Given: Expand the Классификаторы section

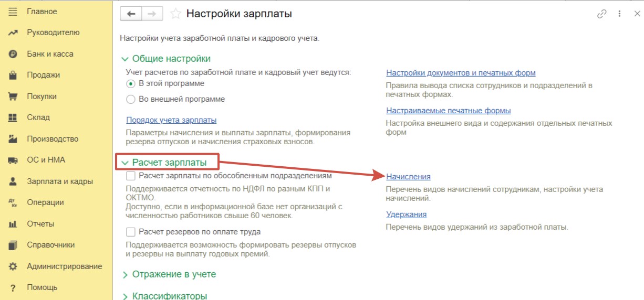Looking at the screenshot, I should 124,296.
